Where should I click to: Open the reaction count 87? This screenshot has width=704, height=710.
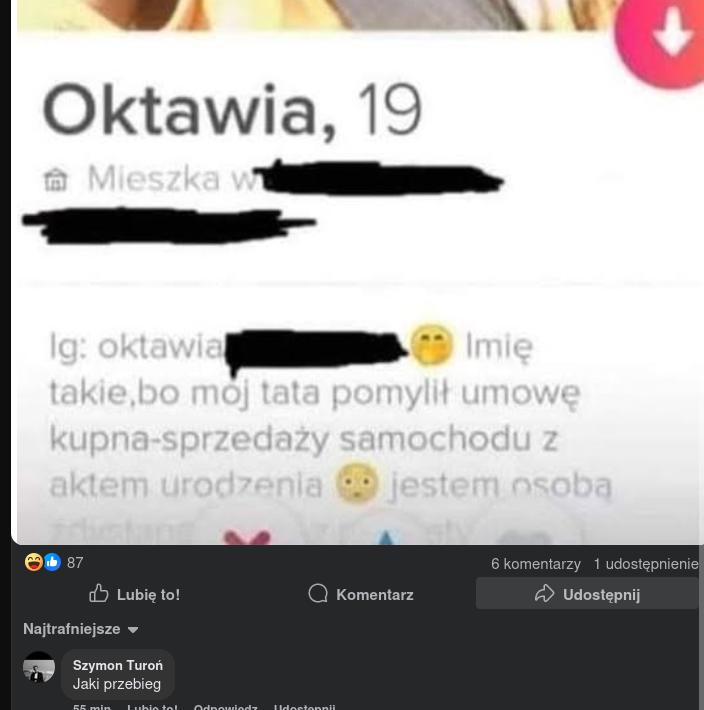(x=75, y=563)
